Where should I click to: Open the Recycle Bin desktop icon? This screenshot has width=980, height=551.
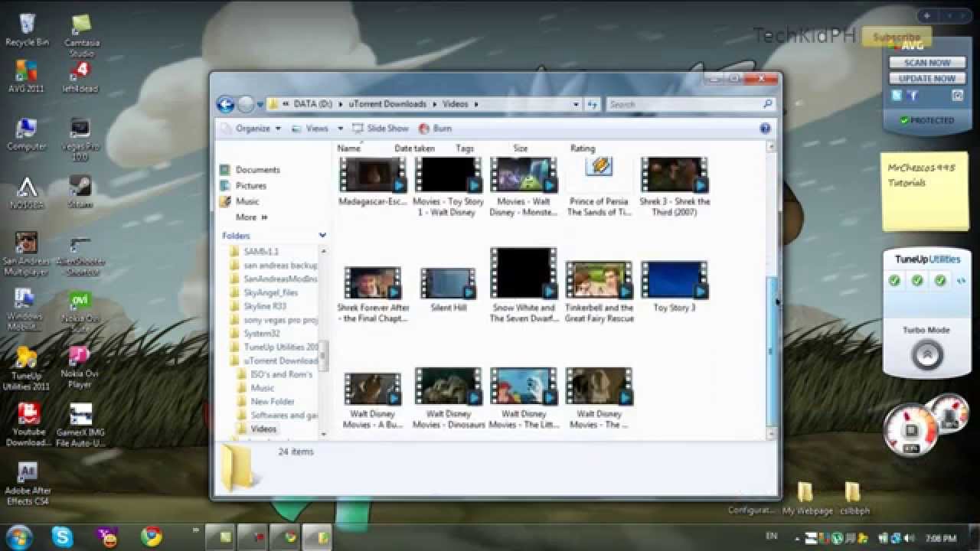(x=27, y=27)
